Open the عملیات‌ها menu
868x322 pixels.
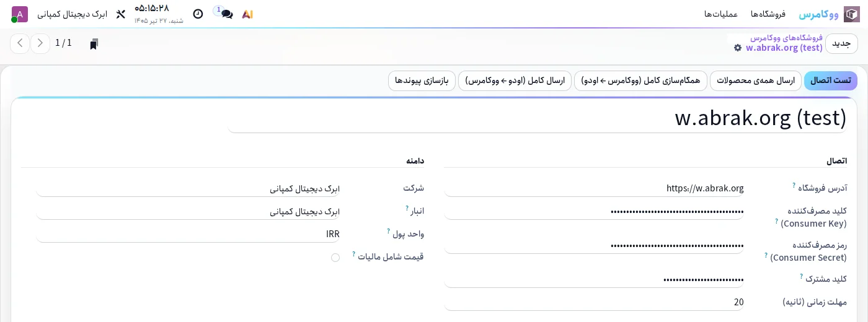[721, 14]
